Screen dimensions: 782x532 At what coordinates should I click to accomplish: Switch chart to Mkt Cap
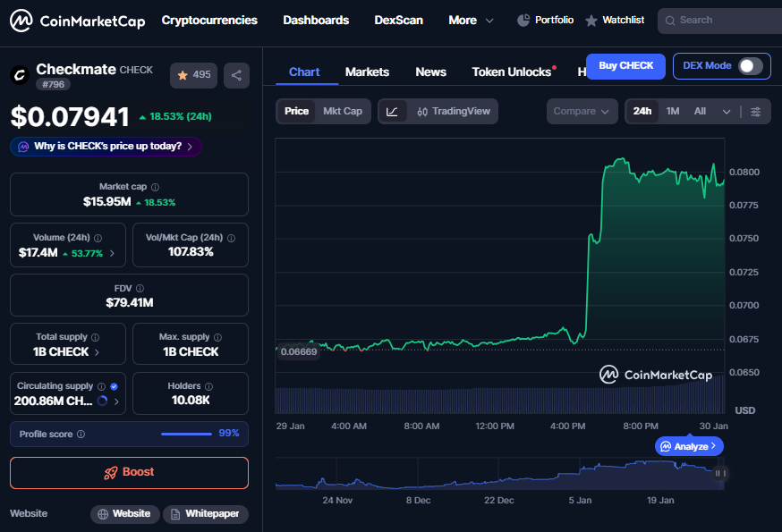pos(343,111)
